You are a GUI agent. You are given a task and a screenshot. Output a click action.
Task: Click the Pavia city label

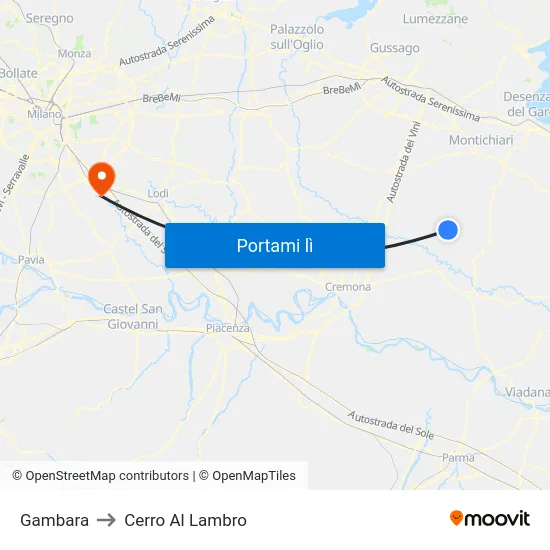click(x=31, y=260)
